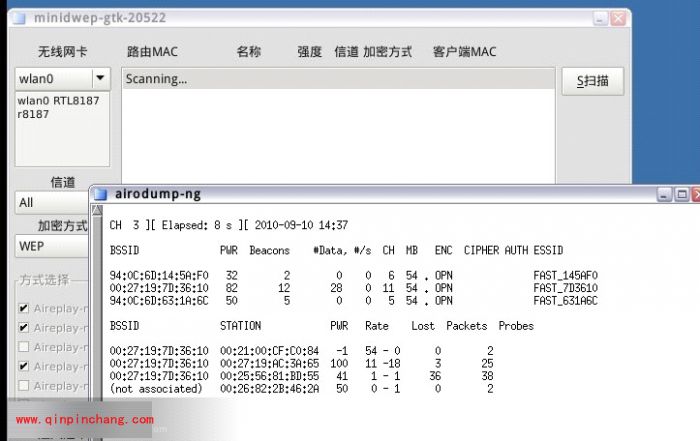Select the wlan0 wireless card combo box
The width and height of the screenshot is (700, 441).
pos(62,79)
